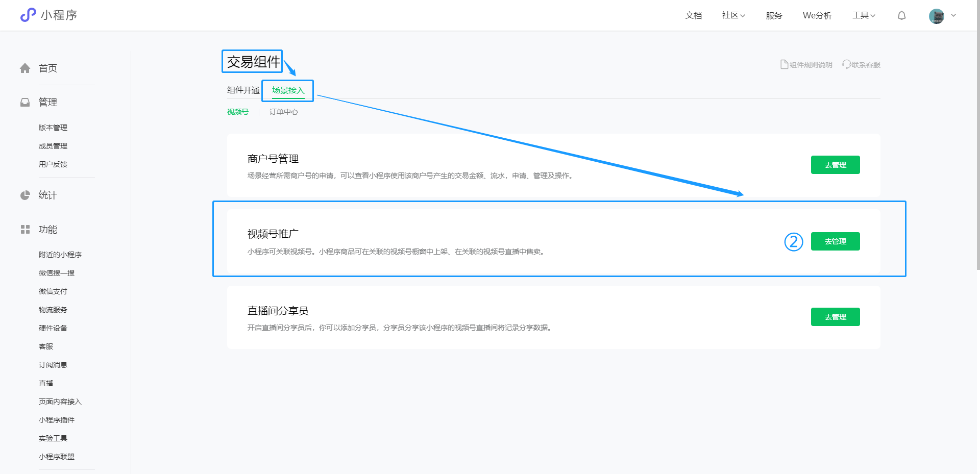Screen dimensions: 980x474
Task: Open 服务 in the top navigation
Action: 774,15
